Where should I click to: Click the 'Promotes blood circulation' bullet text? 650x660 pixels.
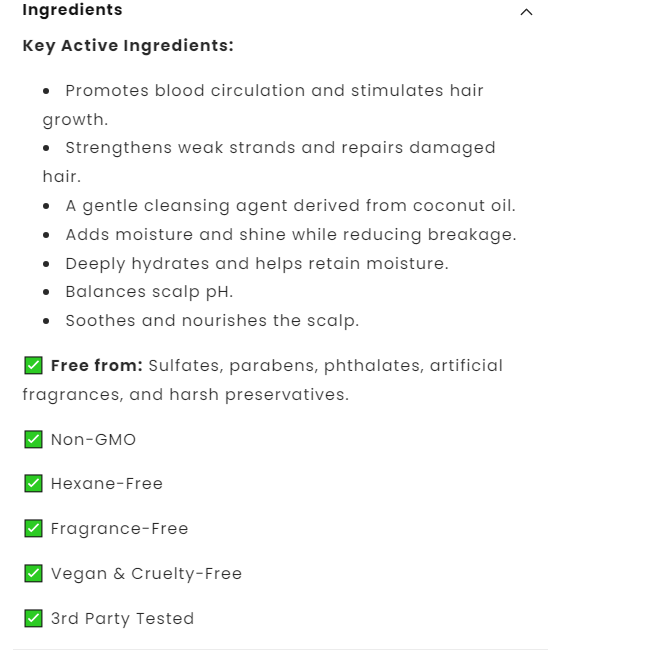click(274, 91)
